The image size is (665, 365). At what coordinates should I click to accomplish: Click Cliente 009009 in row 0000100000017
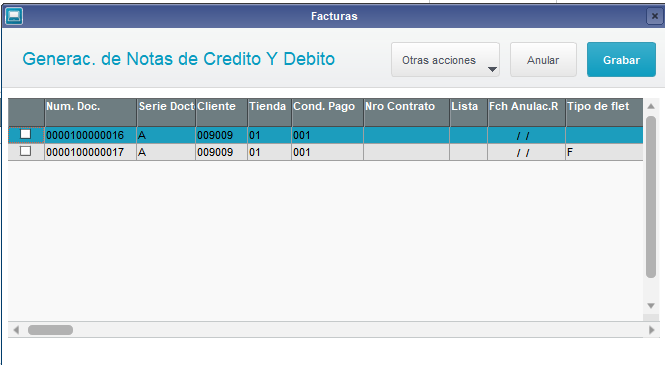(x=221, y=152)
